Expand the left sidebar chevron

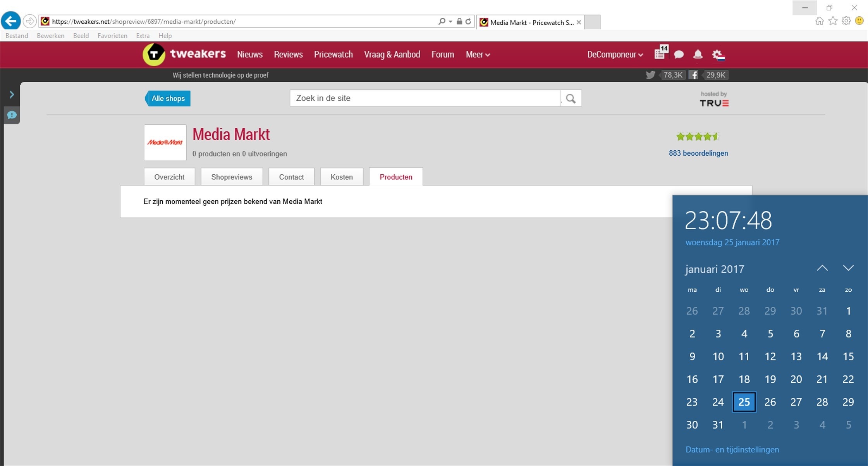(12, 95)
